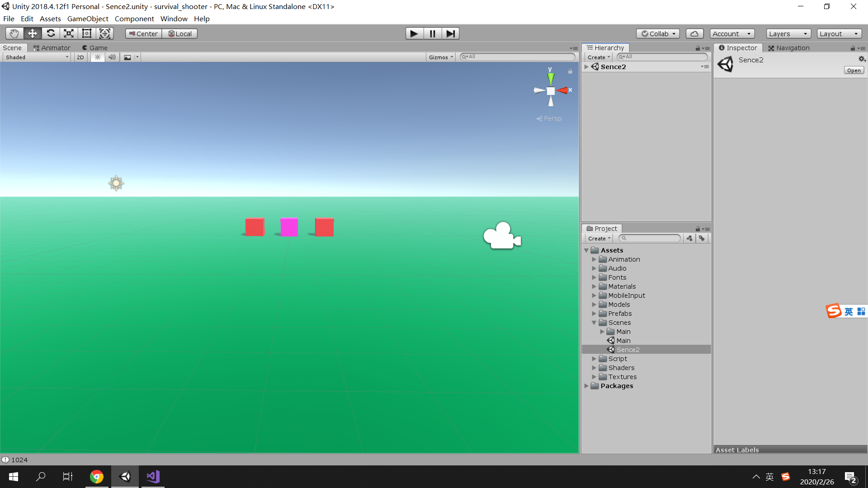Toggle scene audio button
Image resolution: width=868 pixels, height=488 pixels.
click(112, 57)
